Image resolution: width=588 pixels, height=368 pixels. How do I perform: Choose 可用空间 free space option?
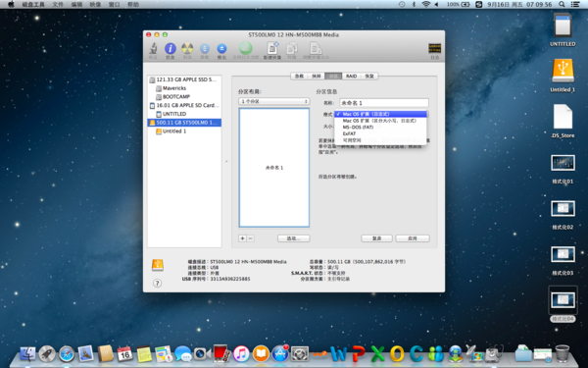[x=380, y=140]
